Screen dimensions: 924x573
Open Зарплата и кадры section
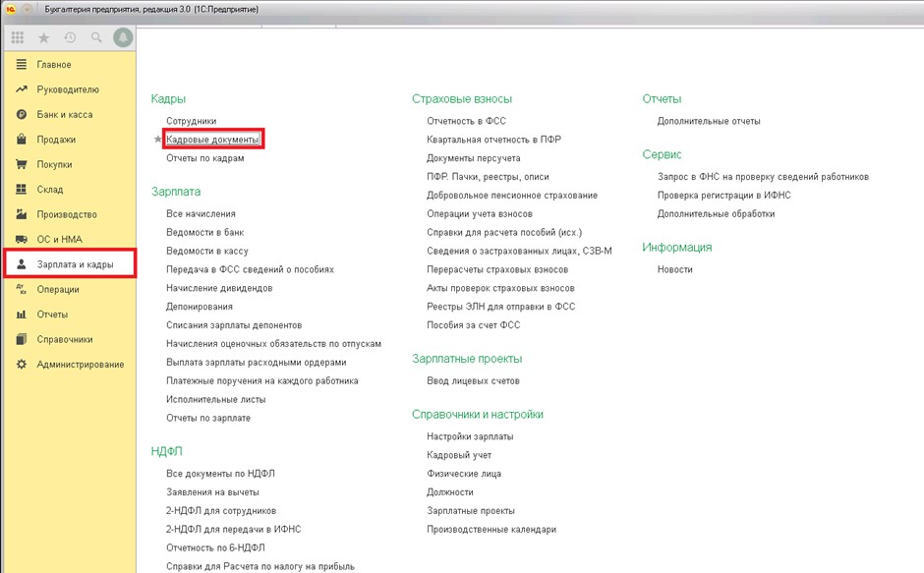[75, 264]
